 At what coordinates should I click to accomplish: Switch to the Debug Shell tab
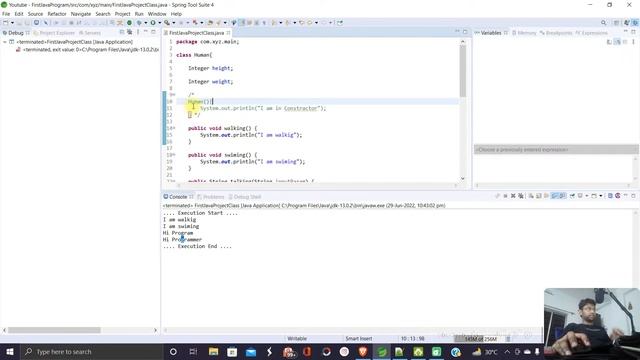pos(244,197)
